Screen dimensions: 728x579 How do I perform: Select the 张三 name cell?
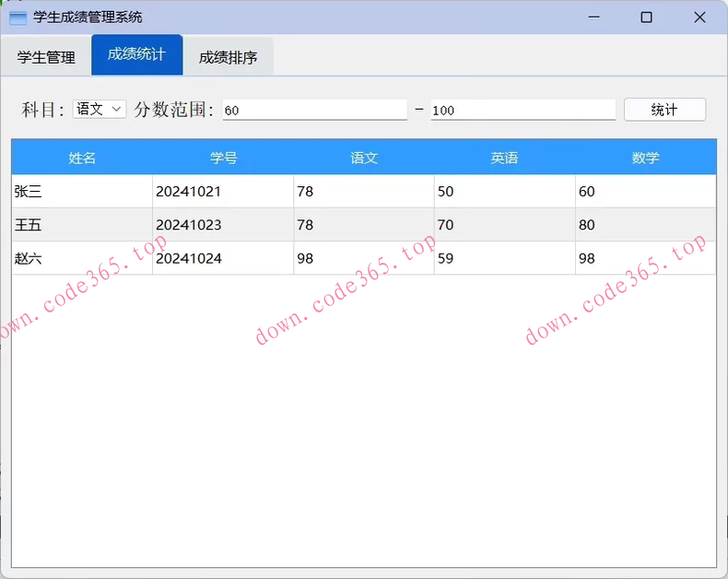coord(82,192)
